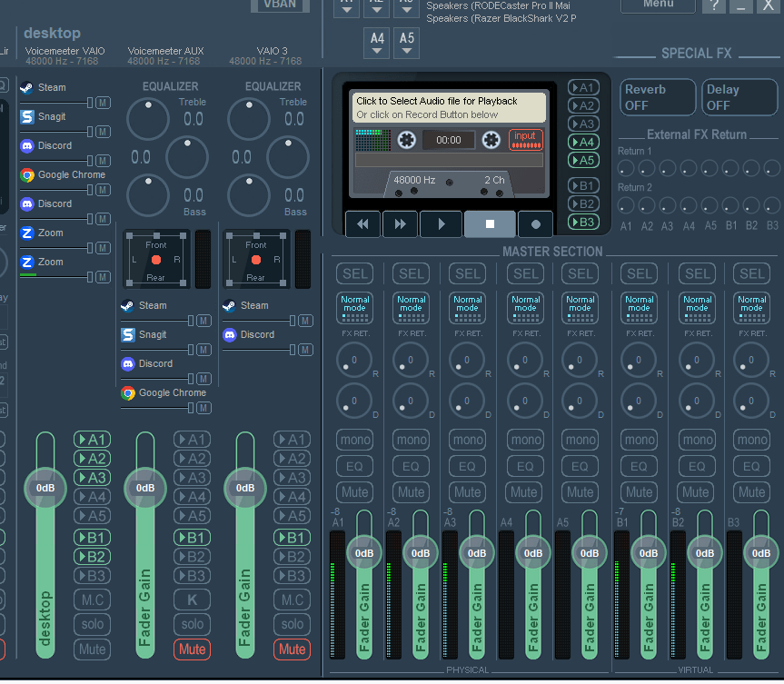Change the A2 bus Normal mode
This screenshot has height=684, width=784.
[412, 308]
